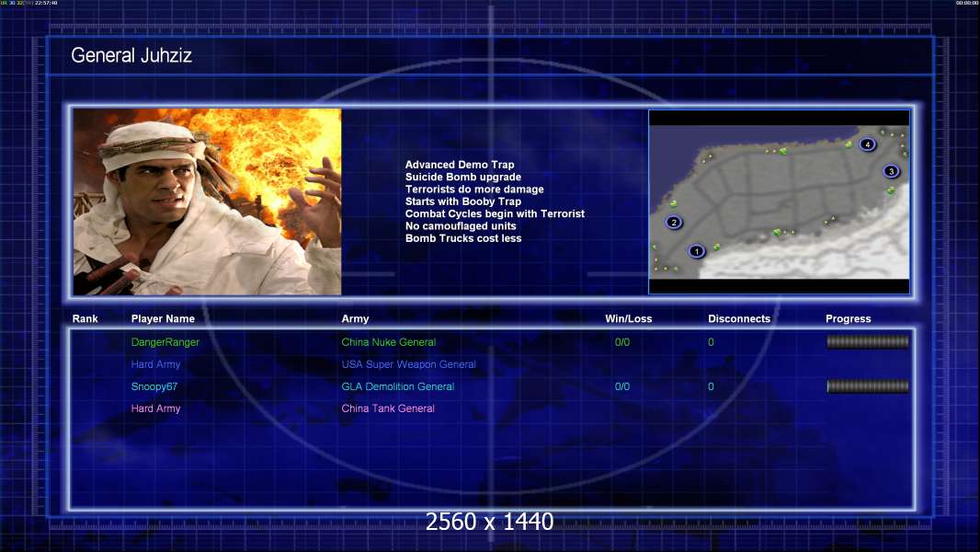Click Combat Cycles begin with Terrorist line
Image resolution: width=980 pixels, height=552 pixels.
(495, 213)
